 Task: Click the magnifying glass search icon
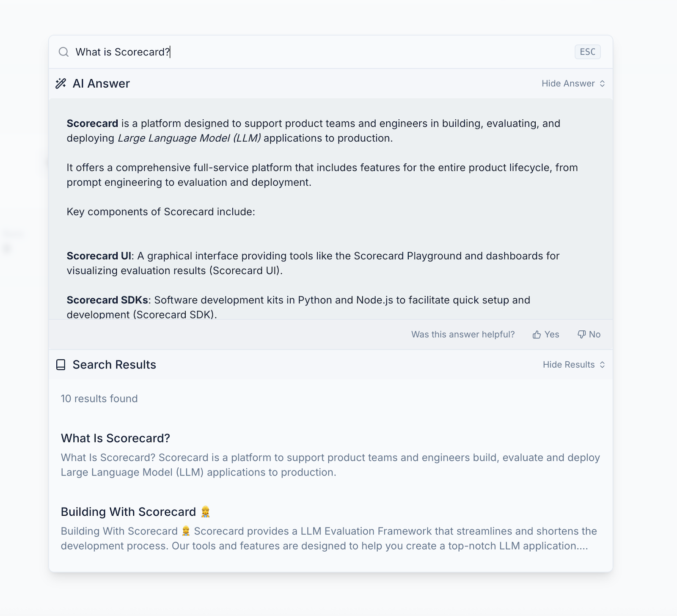coord(63,52)
